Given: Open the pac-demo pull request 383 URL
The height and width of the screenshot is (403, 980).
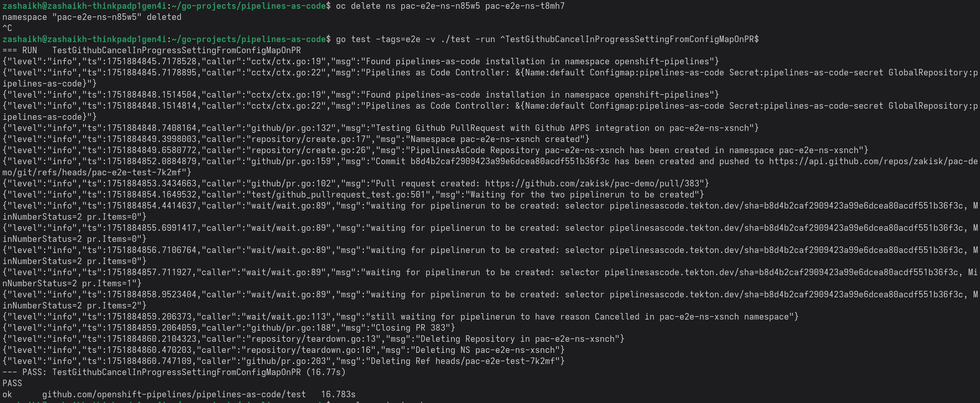Looking at the screenshot, I should pyautogui.click(x=593, y=184).
